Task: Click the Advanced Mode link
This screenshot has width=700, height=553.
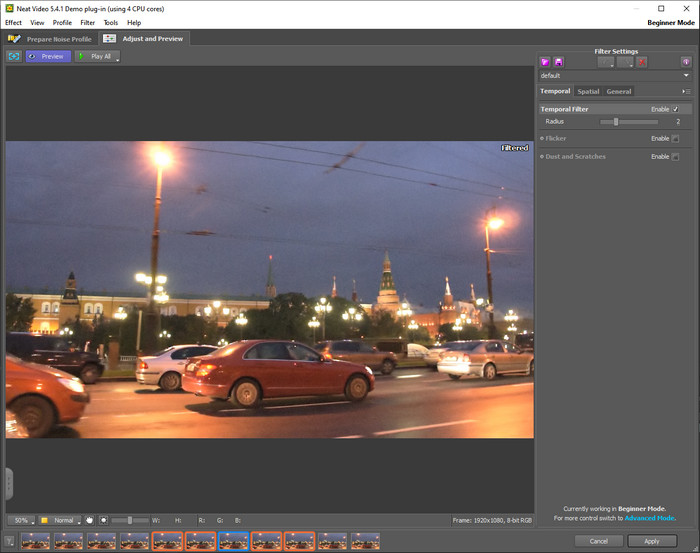Action: [x=649, y=518]
